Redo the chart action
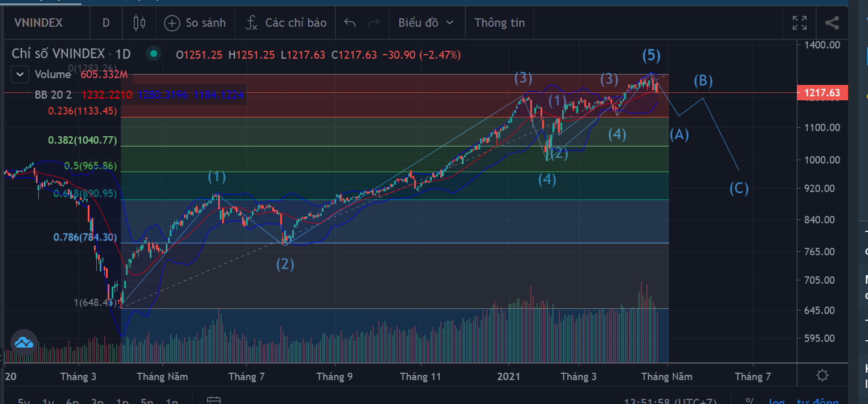The width and height of the screenshot is (868, 404). pyautogui.click(x=374, y=23)
